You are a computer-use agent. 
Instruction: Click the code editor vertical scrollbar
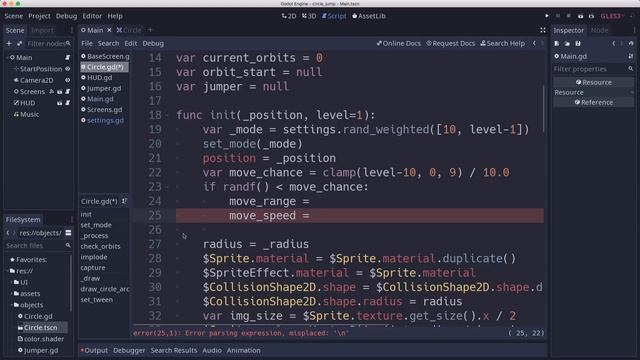[x=543, y=108]
